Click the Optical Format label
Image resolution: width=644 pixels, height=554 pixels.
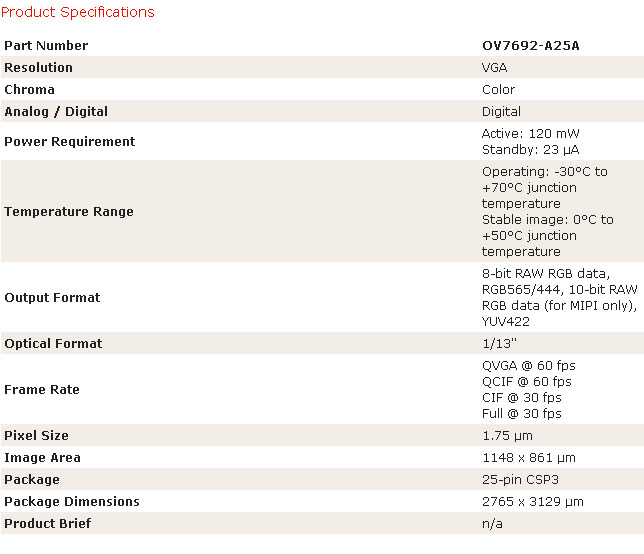tap(53, 343)
